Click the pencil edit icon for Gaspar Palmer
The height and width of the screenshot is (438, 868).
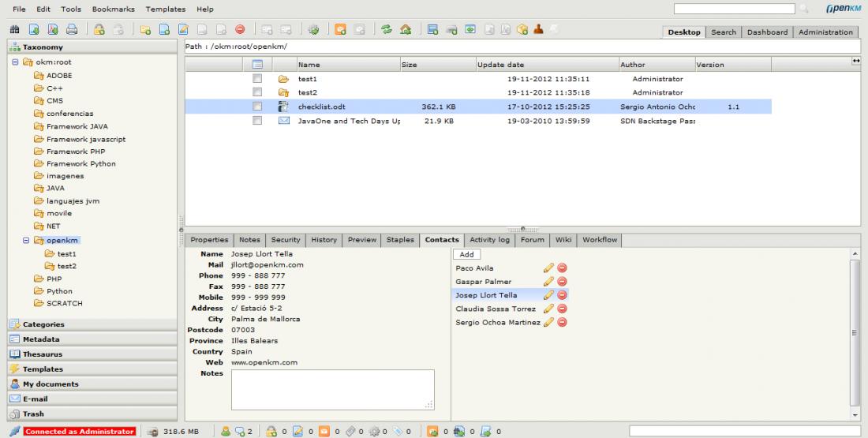click(x=548, y=281)
